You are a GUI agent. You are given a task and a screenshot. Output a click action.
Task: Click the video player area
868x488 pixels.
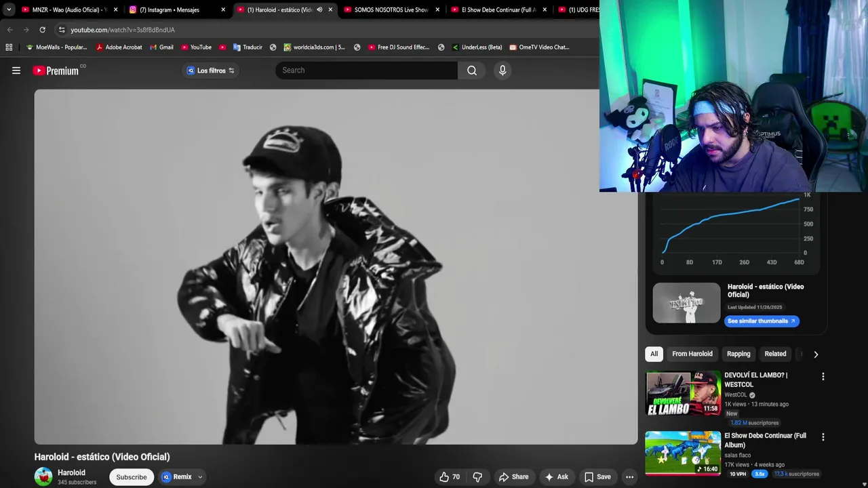coord(336,267)
